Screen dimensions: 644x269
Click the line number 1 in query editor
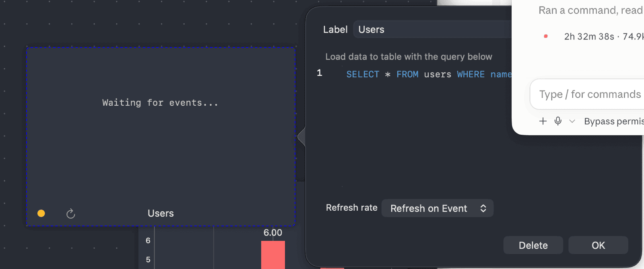click(x=320, y=73)
